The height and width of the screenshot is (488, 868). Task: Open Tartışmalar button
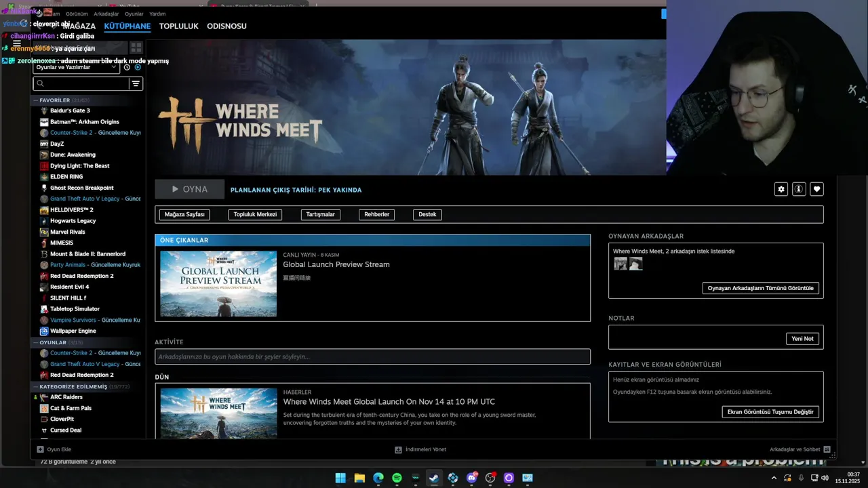click(320, 214)
